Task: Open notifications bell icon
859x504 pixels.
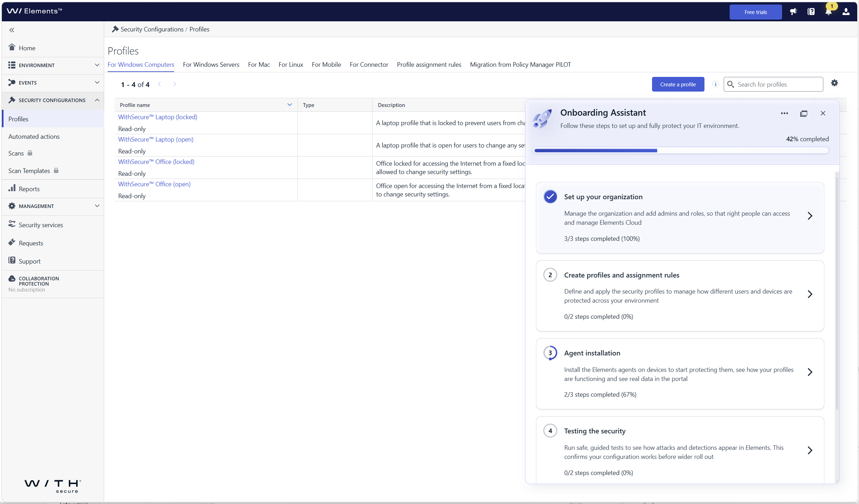Action: [828, 12]
